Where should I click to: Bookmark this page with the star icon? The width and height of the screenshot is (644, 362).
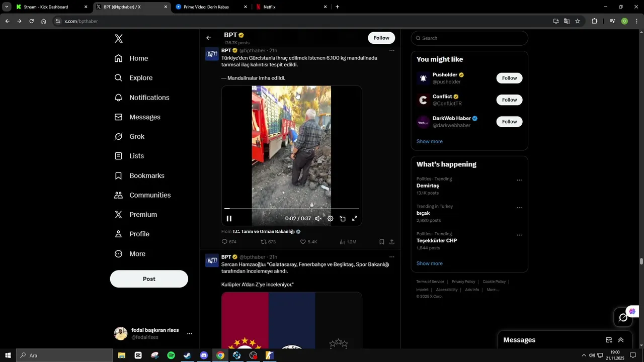pos(578,21)
